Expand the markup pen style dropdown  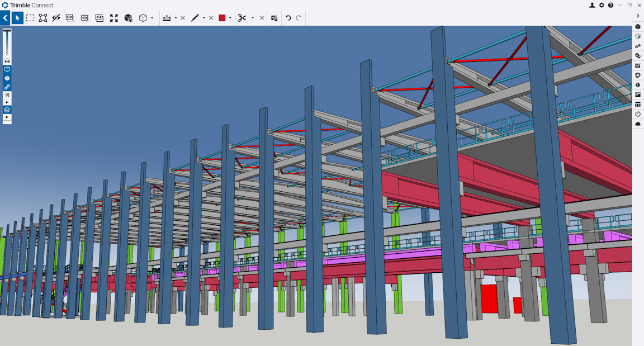pos(203,17)
